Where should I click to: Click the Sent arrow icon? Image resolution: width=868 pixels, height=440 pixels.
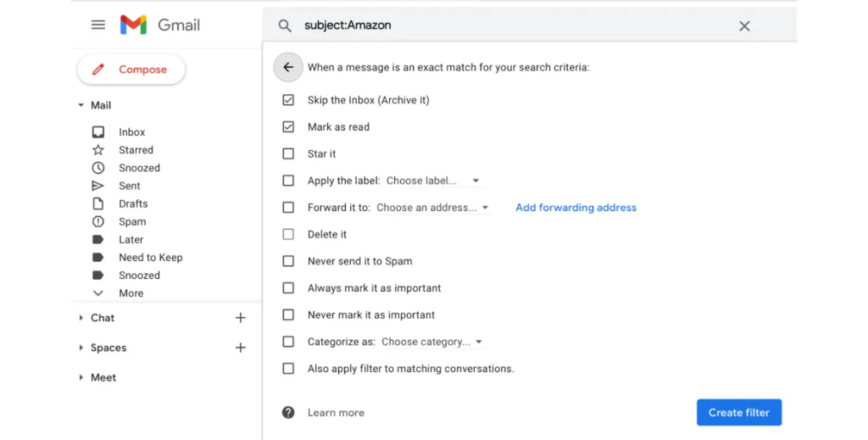point(98,186)
